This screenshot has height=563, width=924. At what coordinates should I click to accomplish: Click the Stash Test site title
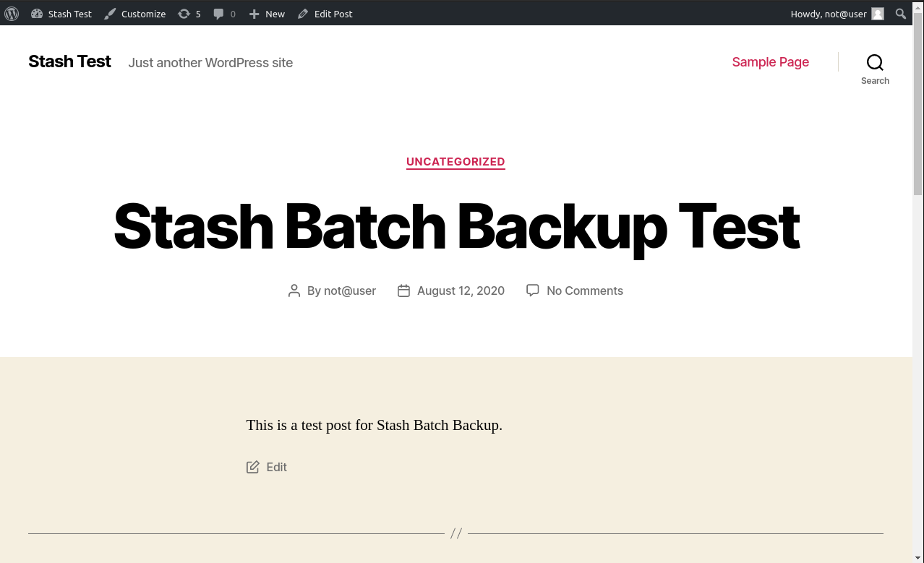(x=69, y=62)
